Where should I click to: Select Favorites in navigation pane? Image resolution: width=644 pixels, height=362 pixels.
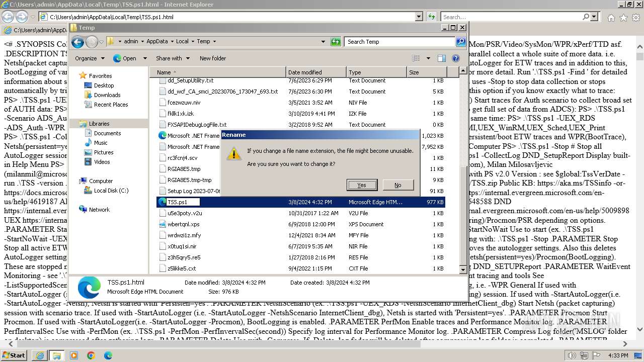[100, 76]
